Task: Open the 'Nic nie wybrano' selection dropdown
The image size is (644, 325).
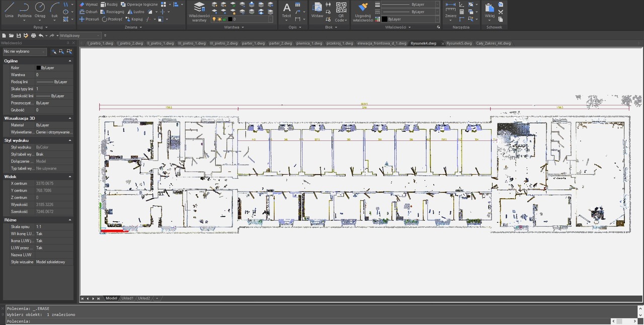Action: pyautogui.click(x=25, y=51)
